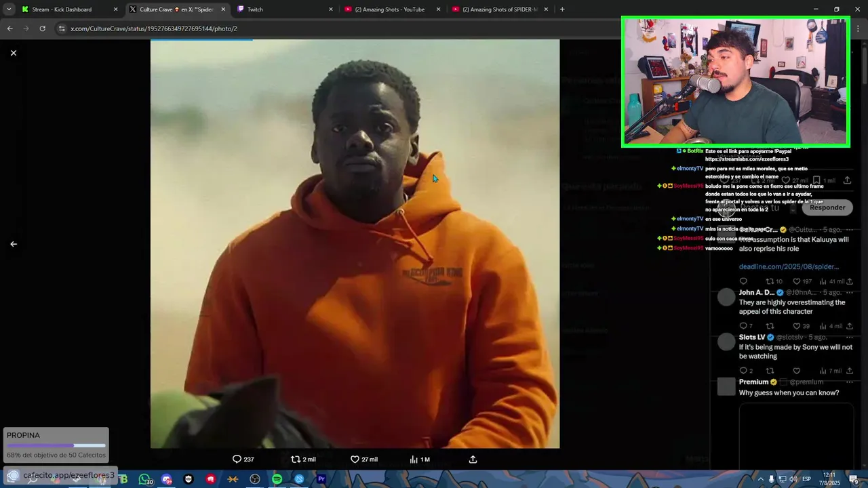
Task: Open more options on Slots LV reply
Action: tap(849, 337)
